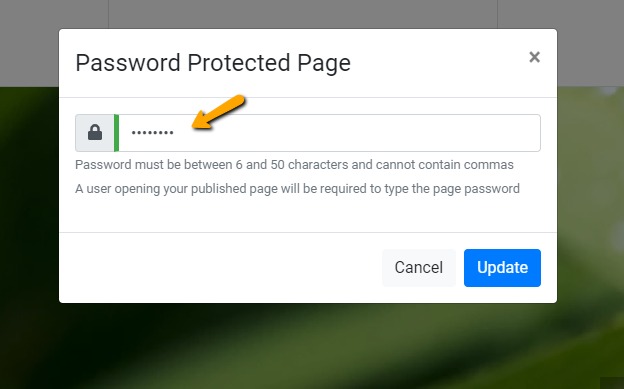Select the "Password Protected Page" dialog title
The height and width of the screenshot is (389, 624).
pyautogui.click(x=213, y=63)
